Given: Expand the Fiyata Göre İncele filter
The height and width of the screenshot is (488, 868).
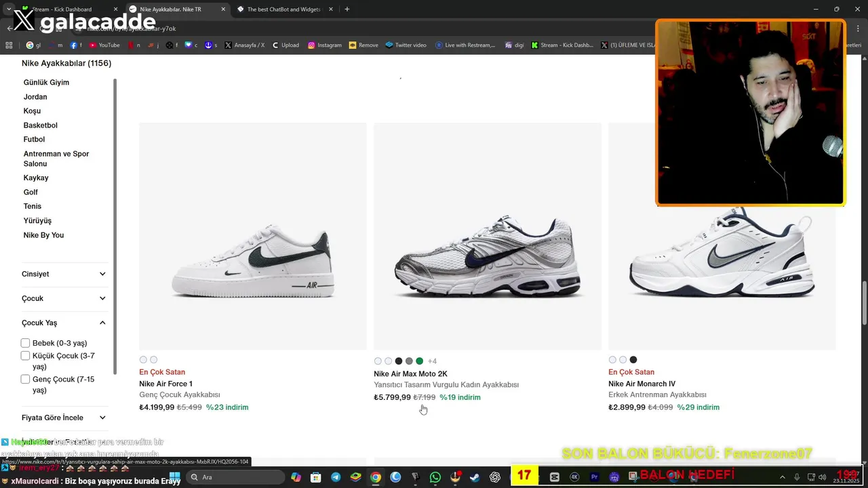Looking at the screenshot, I should 64,418.
